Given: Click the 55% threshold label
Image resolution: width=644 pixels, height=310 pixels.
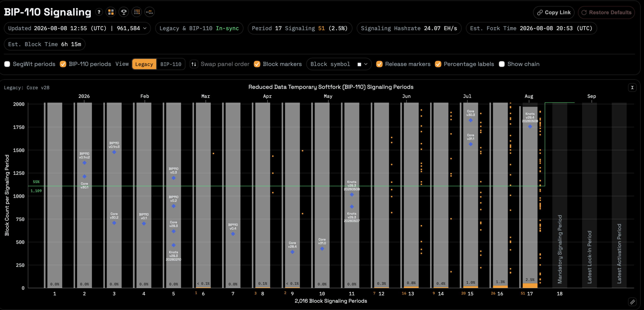Looking at the screenshot, I should [36, 182].
